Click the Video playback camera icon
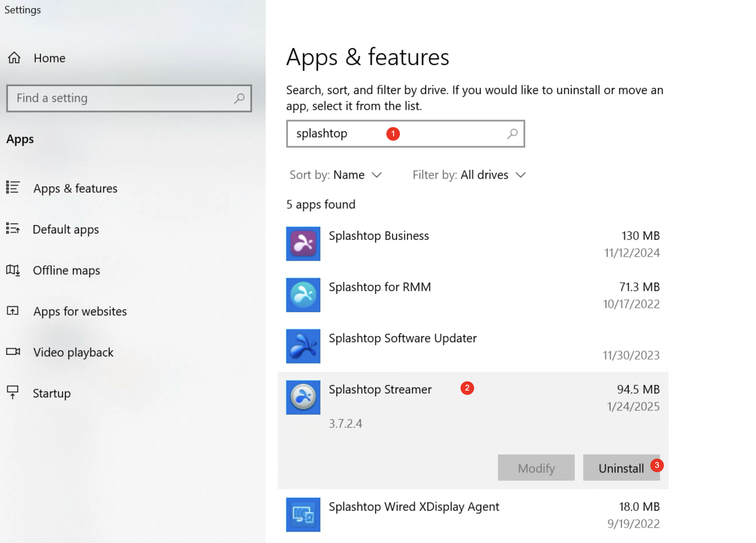 tap(13, 352)
